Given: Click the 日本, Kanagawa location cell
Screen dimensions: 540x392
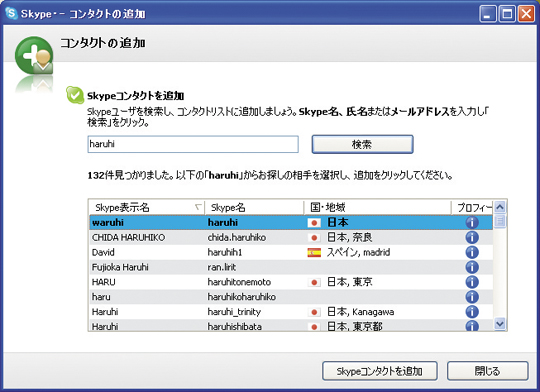Looking at the screenshot, I should tap(361, 312).
